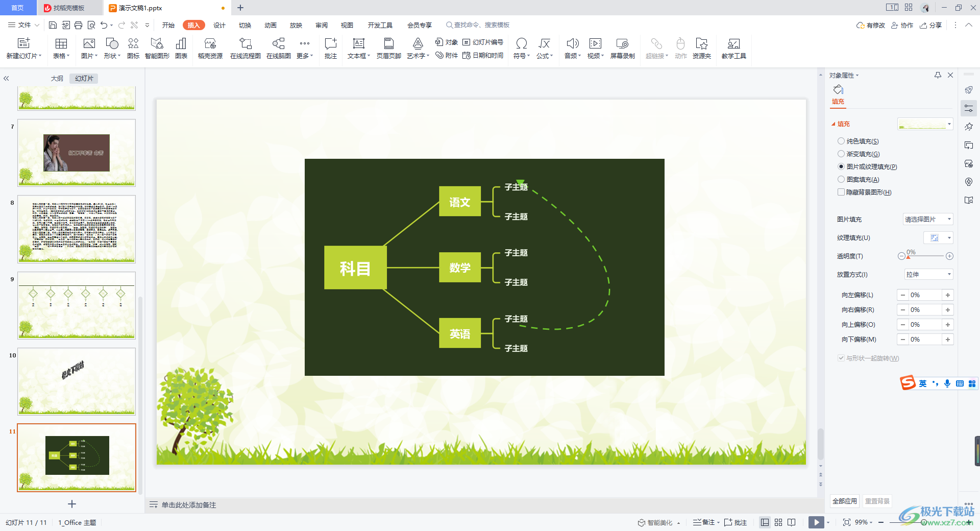Switch to Slides (幻灯片) panel view
The height and width of the screenshot is (531, 980).
tap(84, 78)
